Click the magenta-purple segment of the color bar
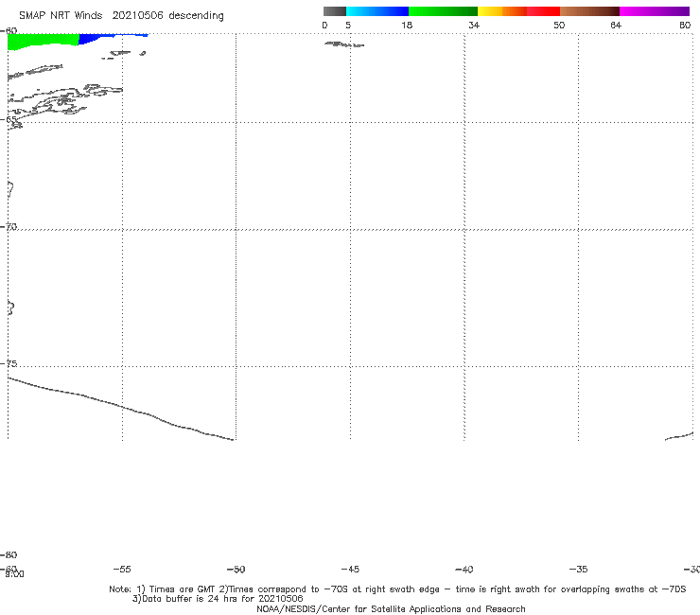 coord(655,11)
